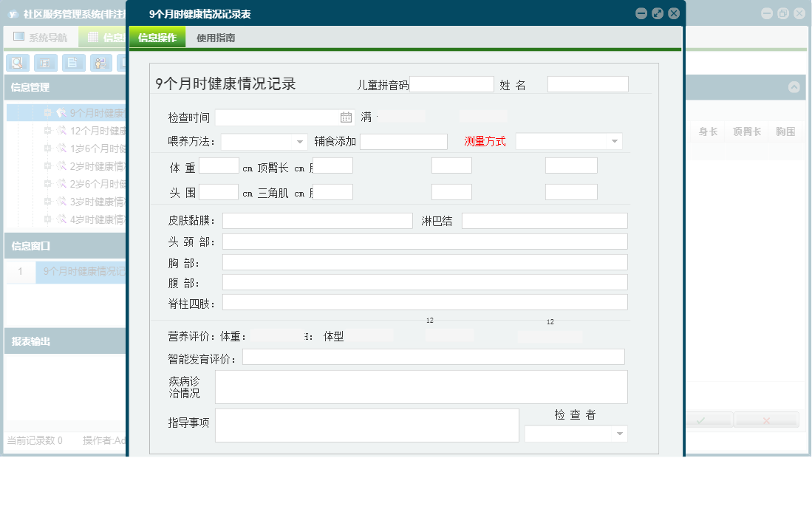Click the 头颈部 input field

[425, 242]
